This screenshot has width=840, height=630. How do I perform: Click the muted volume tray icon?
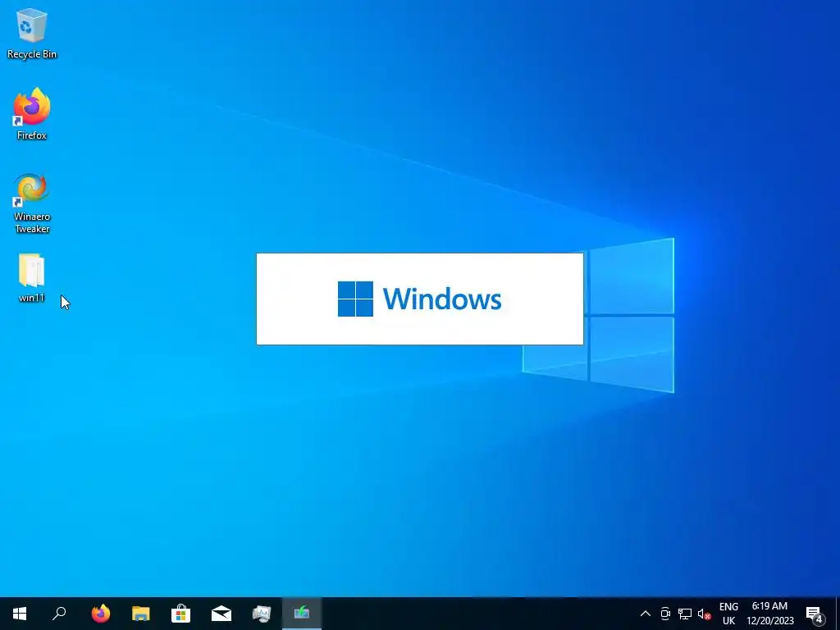(x=704, y=614)
